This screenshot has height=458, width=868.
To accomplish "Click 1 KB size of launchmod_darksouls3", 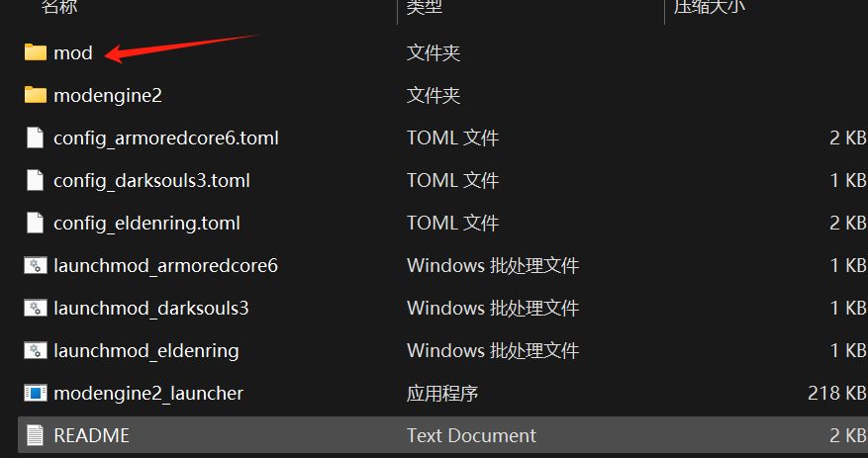I will pyautogui.click(x=848, y=308).
